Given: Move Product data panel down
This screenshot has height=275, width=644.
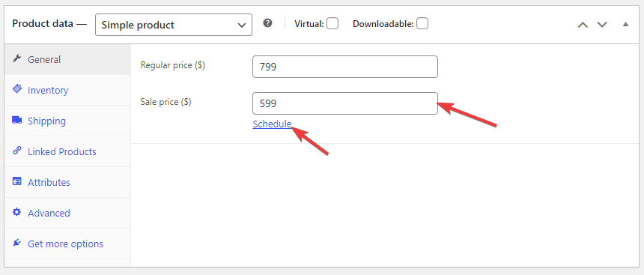Looking at the screenshot, I should pyautogui.click(x=602, y=25).
